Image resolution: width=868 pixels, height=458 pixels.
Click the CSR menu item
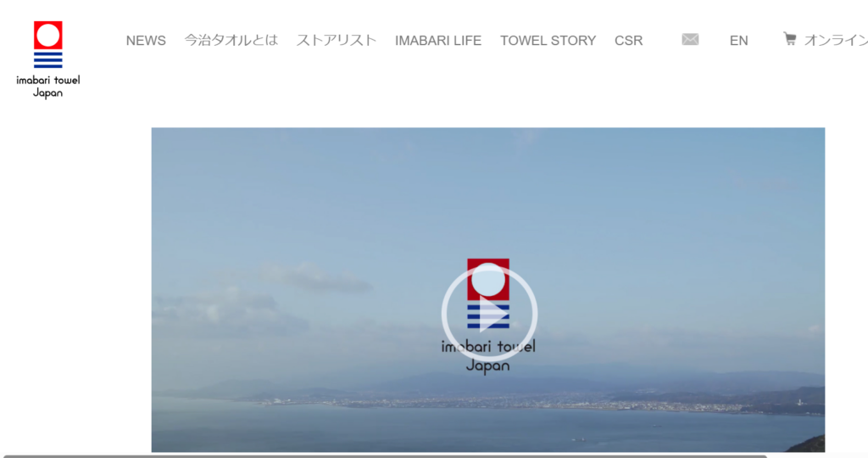point(628,40)
